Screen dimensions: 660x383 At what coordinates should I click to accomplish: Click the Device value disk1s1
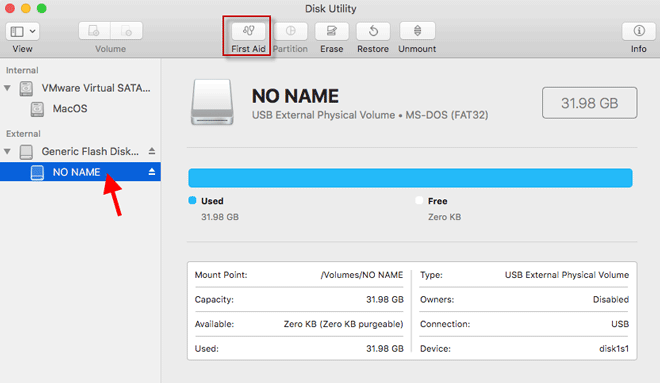[x=614, y=348]
